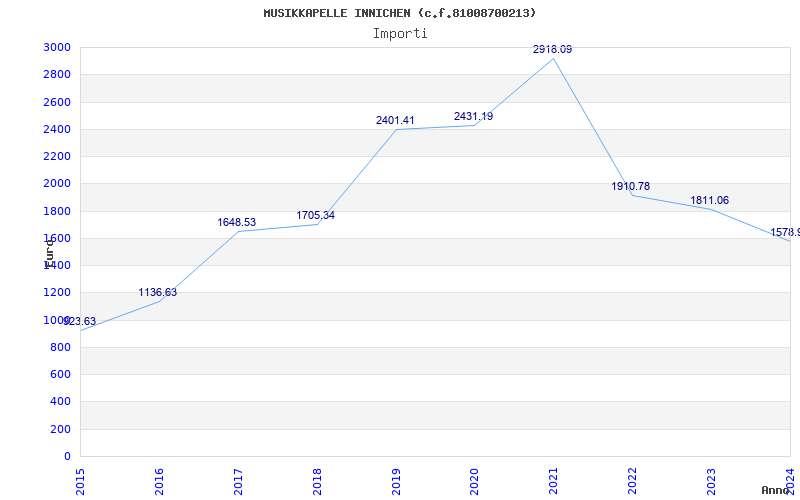Click the 2021 x-axis label
800x500 pixels.
point(553,481)
